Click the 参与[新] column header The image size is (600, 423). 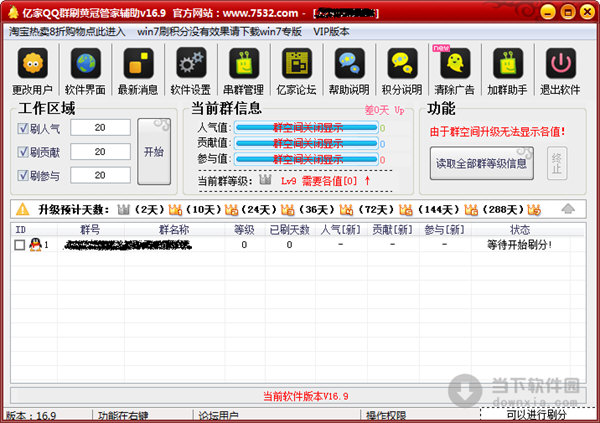click(445, 230)
